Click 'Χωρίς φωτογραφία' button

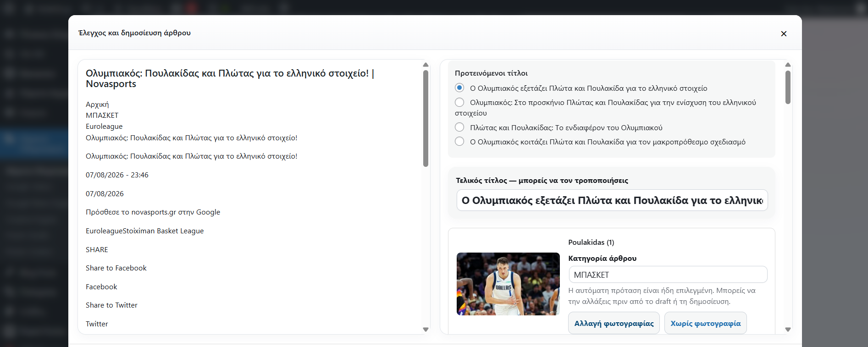click(x=705, y=323)
